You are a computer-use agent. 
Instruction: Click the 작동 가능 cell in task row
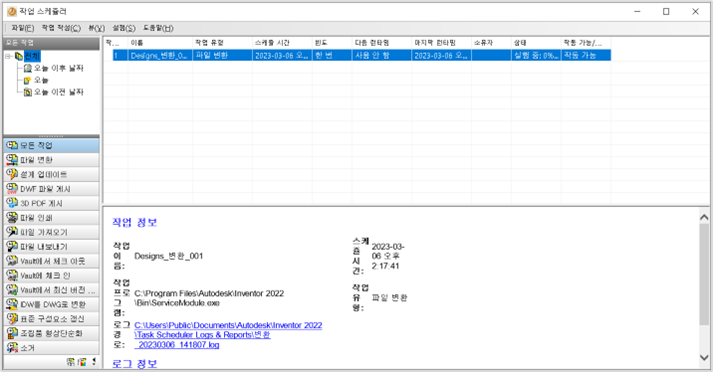tap(586, 55)
